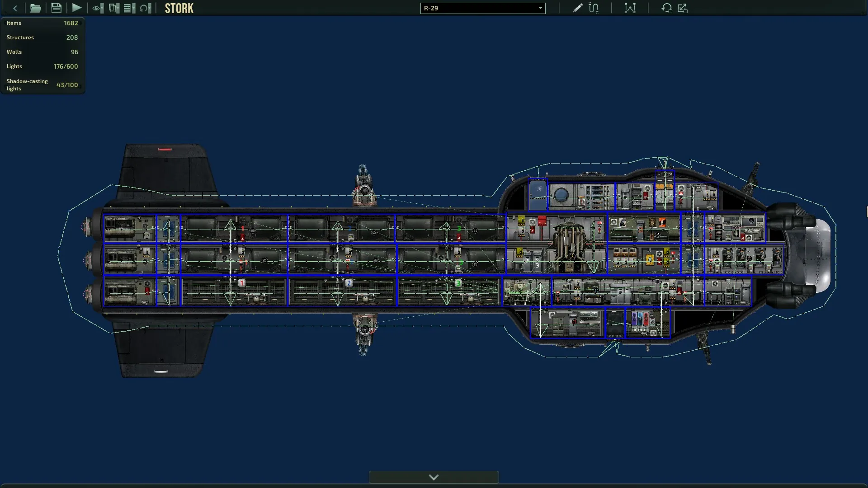Select the docking bay marker labeled 2
This screenshot has height=488, width=868.
[349, 283]
